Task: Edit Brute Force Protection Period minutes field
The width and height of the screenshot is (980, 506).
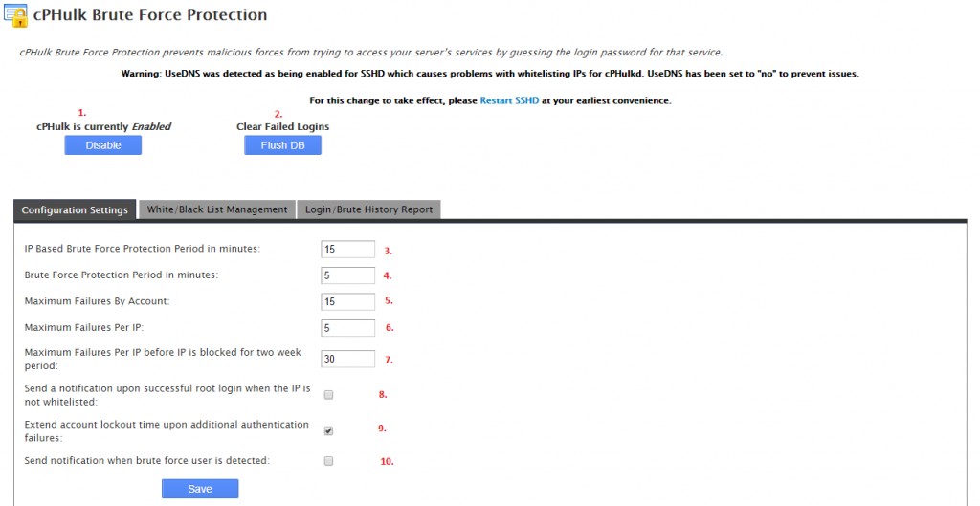Action: click(x=348, y=275)
